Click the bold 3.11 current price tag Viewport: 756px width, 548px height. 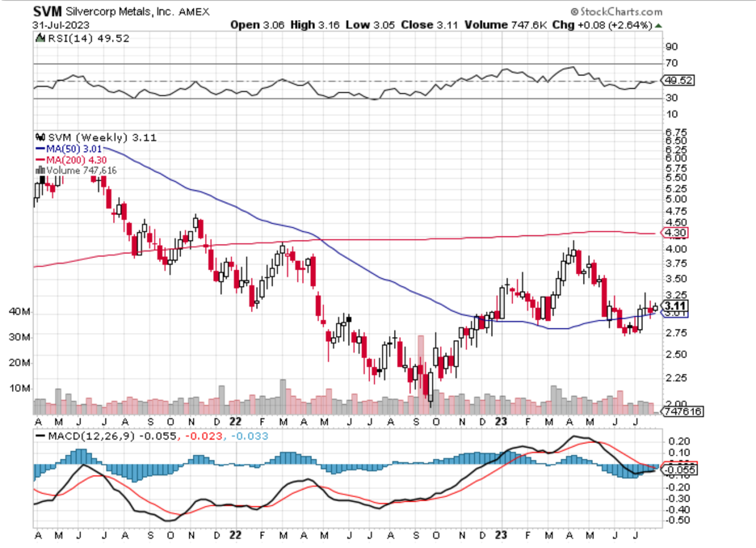675,306
